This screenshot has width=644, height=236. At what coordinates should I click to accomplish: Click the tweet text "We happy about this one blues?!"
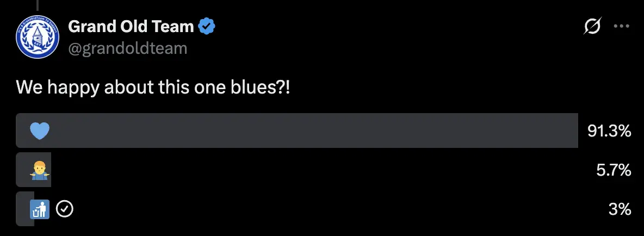pyautogui.click(x=153, y=87)
